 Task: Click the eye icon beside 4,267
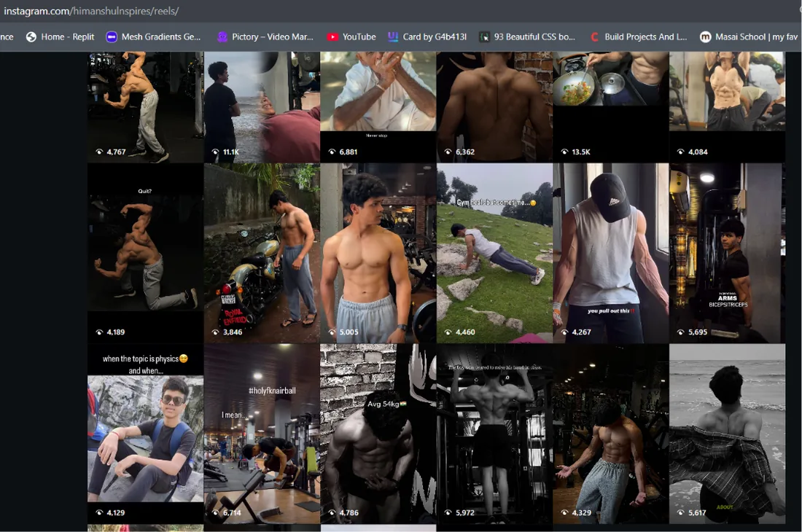click(564, 332)
